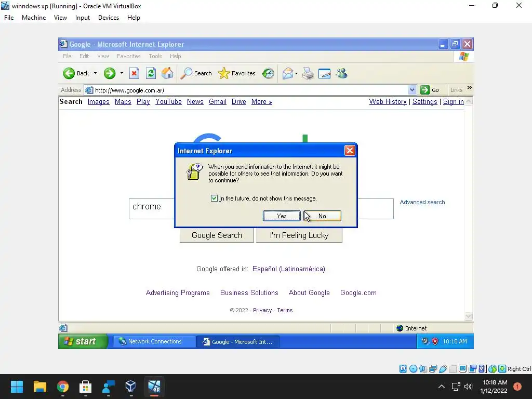The image size is (532, 399).
Task: Switch to Español (Latinoamérica) link
Action: tap(289, 269)
